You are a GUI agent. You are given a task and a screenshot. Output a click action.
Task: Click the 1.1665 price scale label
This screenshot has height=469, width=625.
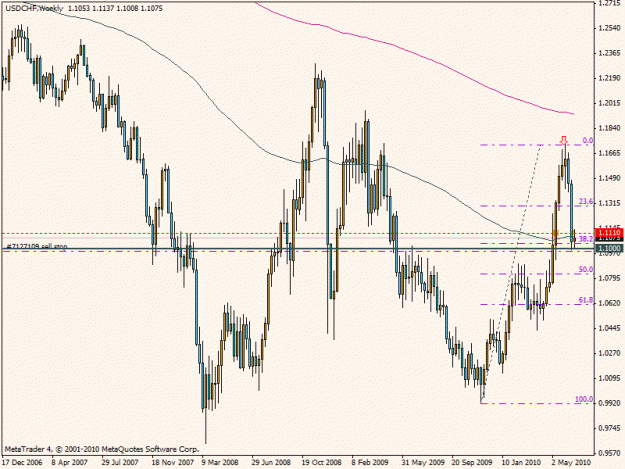tap(610, 153)
